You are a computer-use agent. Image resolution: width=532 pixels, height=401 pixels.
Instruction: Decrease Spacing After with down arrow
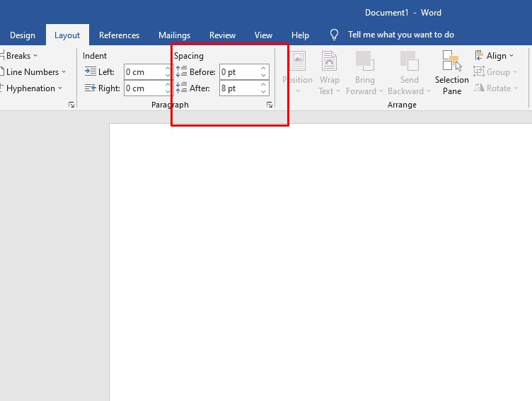coord(263,92)
